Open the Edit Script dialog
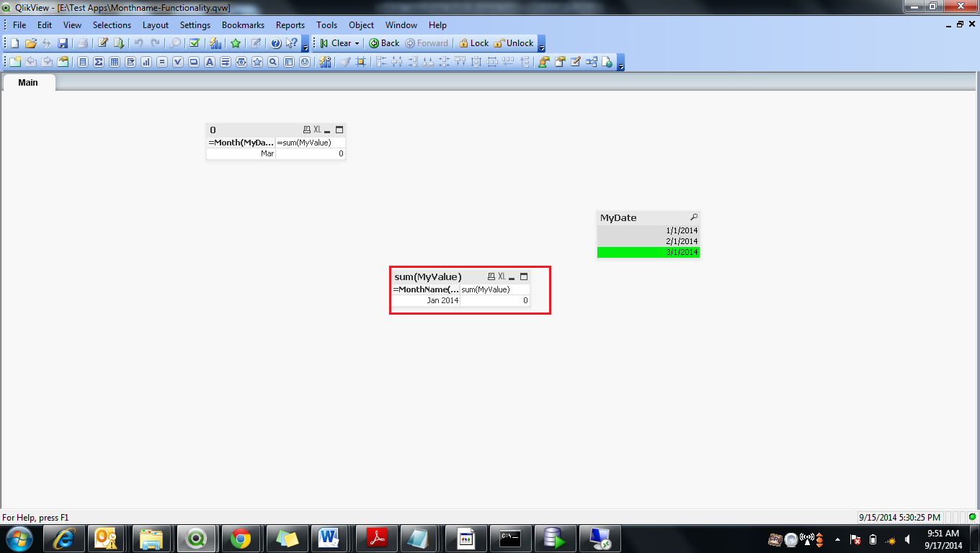980x553 pixels. (103, 43)
